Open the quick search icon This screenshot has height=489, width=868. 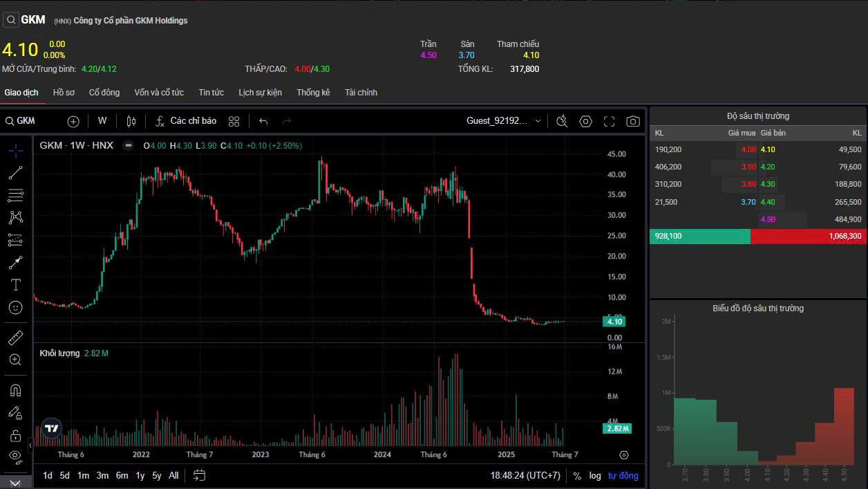(x=562, y=121)
